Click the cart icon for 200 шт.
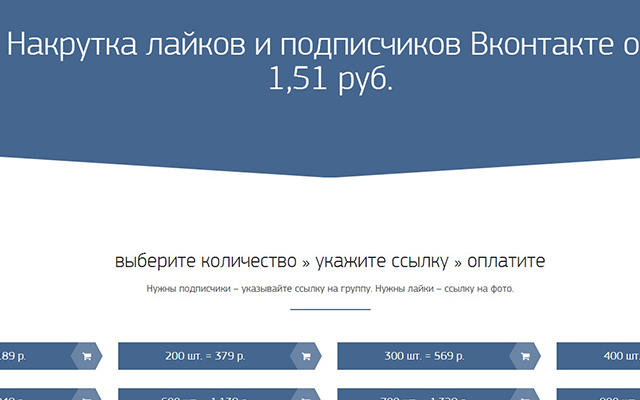Screen dimensions: 640x400 pyautogui.click(x=306, y=356)
